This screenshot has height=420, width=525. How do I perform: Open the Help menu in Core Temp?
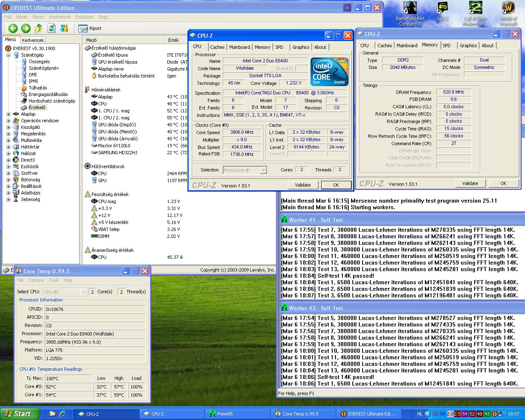tap(68, 280)
